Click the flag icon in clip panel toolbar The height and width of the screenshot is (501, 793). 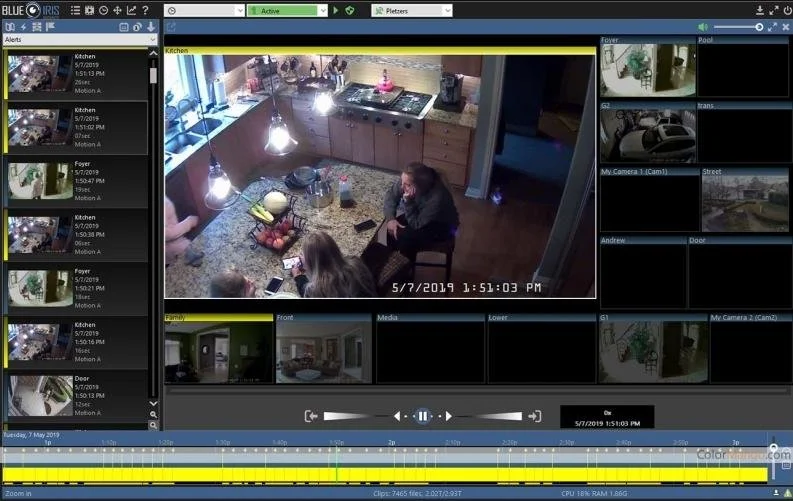click(51, 27)
